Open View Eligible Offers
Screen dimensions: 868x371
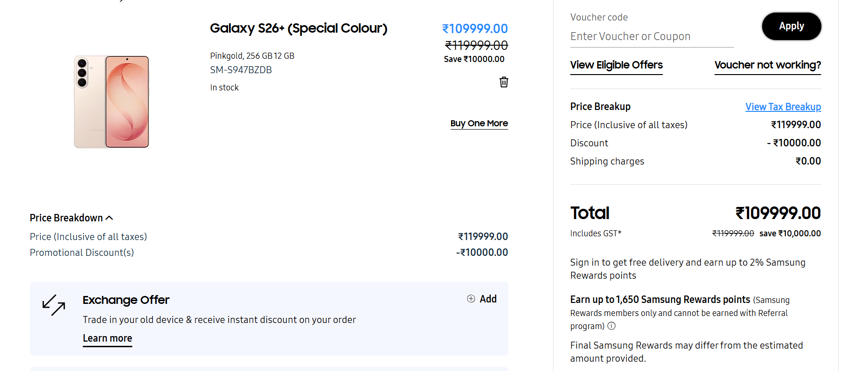coord(616,65)
